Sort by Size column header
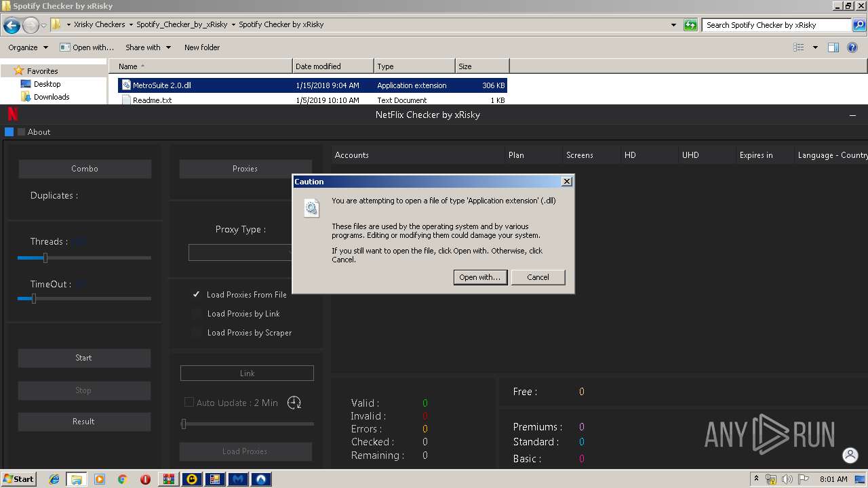The image size is (868, 488). (x=482, y=66)
